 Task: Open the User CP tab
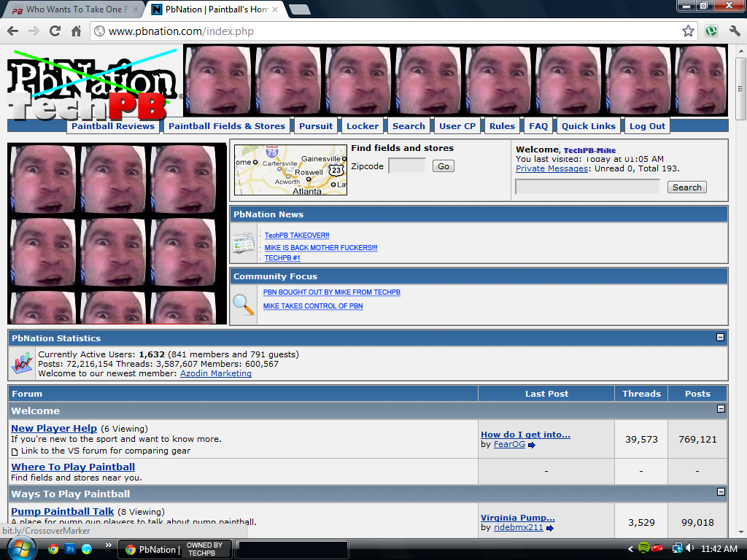tap(457, 126)
